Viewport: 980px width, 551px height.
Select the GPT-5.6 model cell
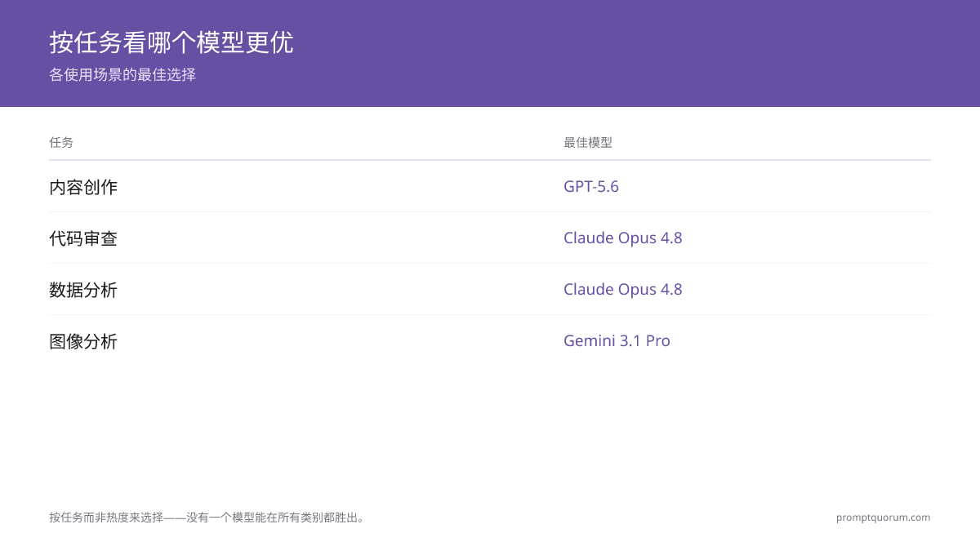coord(591,186)
